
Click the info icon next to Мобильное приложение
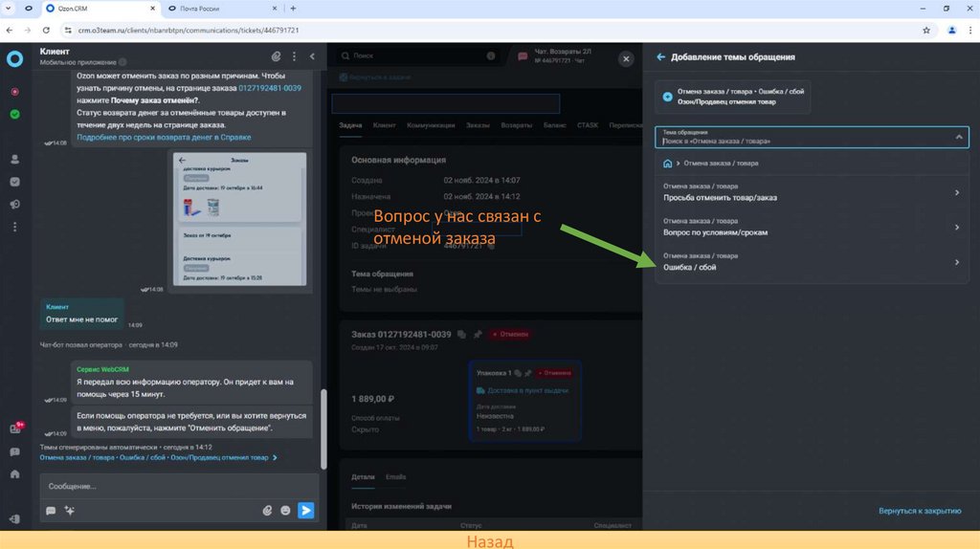tap(122, 62)
